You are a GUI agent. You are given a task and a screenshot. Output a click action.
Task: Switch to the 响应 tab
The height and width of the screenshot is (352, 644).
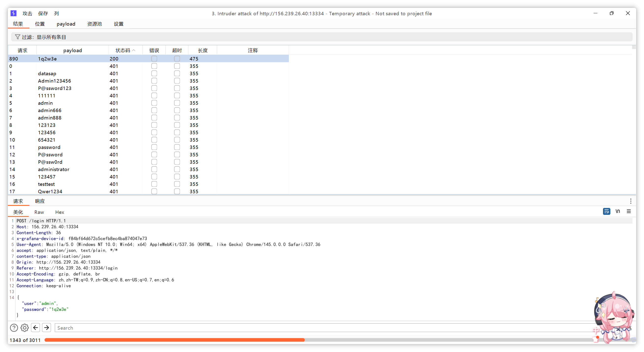[40, 201]
